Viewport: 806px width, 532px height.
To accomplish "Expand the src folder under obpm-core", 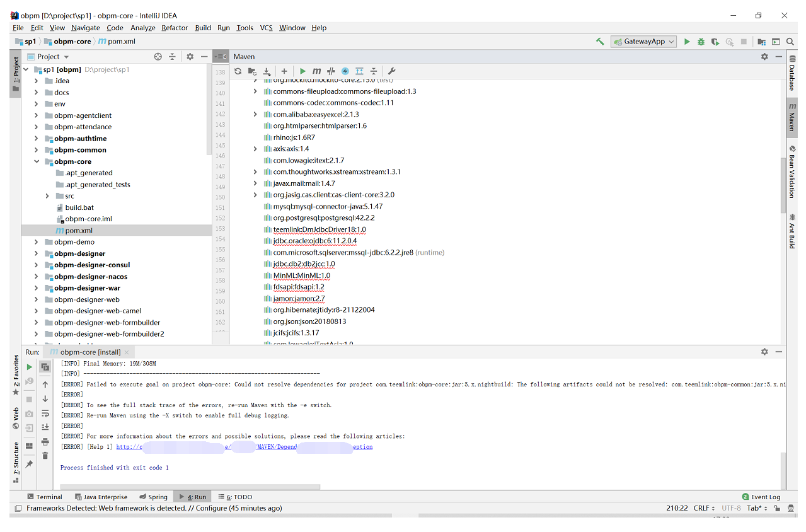I will click(48, 196).
